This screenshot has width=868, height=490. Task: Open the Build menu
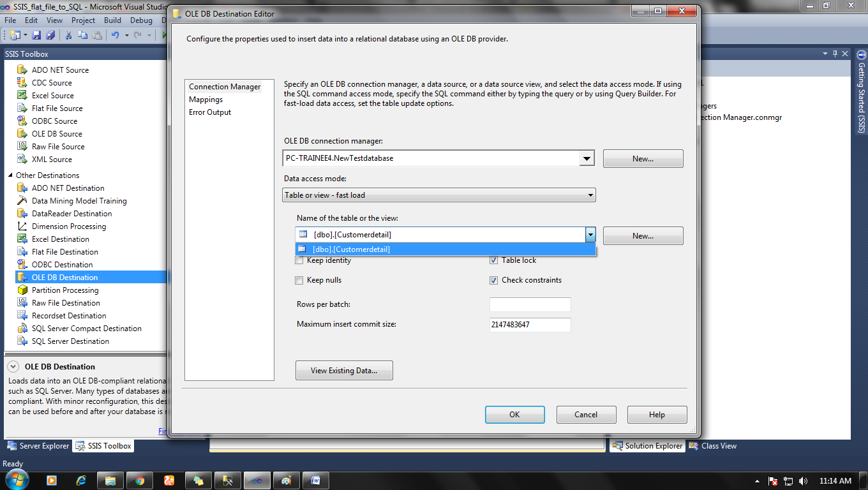[112, 20]
